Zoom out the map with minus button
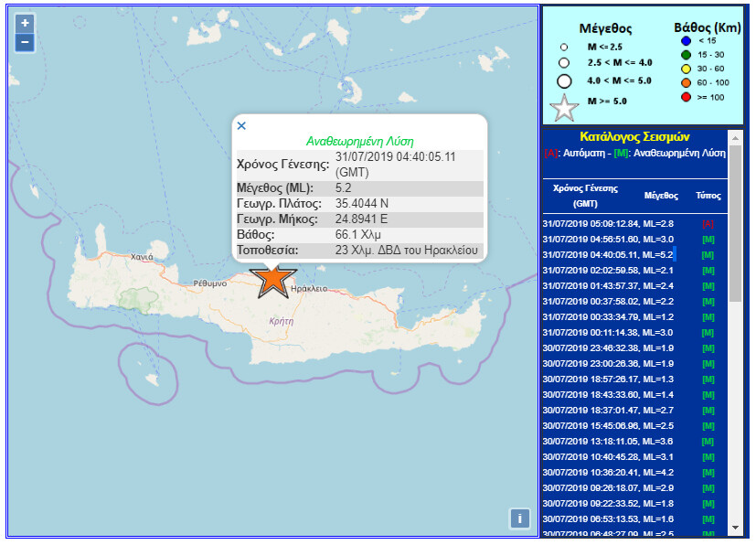Viewport: 756px width, 545px height. (x=25, y=42)
